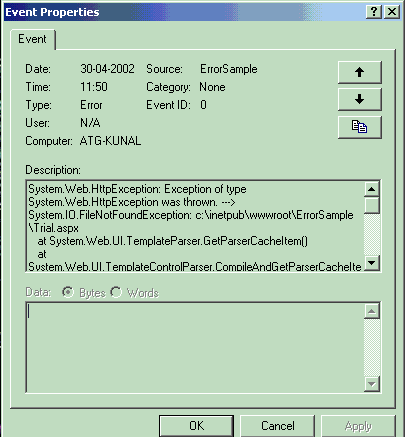
Task: Click OK to confirm
Action: [x=196, y=426]
